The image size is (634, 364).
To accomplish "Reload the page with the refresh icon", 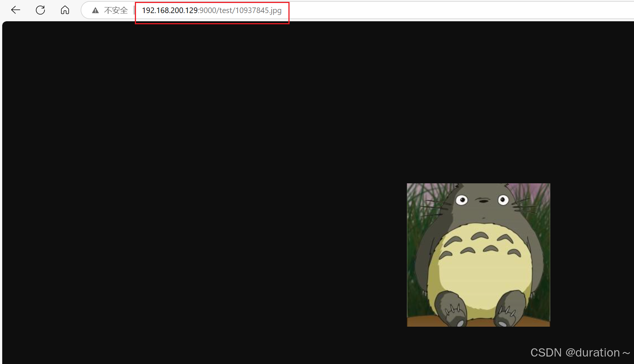I will click(40, 10).
